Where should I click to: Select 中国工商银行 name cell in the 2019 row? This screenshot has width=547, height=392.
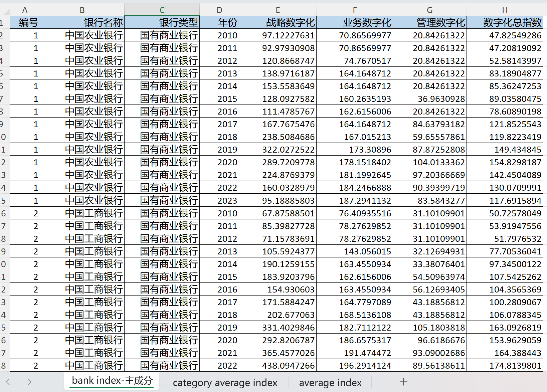pyautogui.click(x=82, y=327)
